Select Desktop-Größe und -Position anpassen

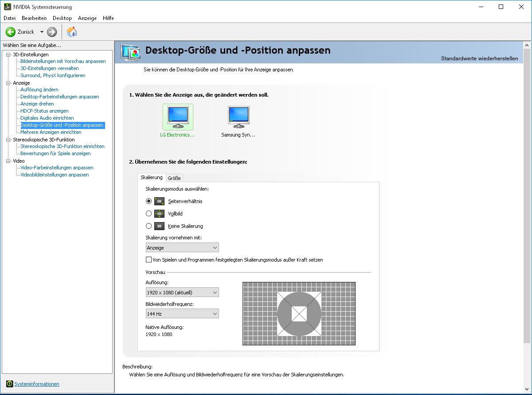[63, 125]
